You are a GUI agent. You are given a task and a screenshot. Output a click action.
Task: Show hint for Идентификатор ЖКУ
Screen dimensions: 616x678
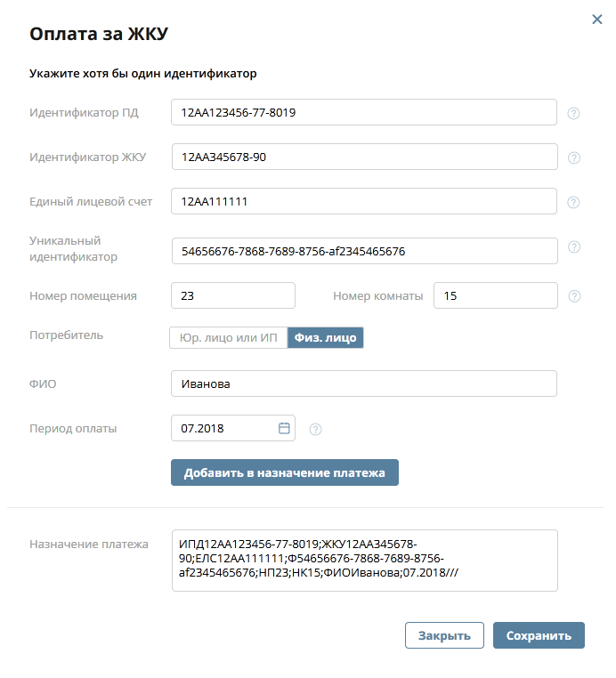click(573, 157)
